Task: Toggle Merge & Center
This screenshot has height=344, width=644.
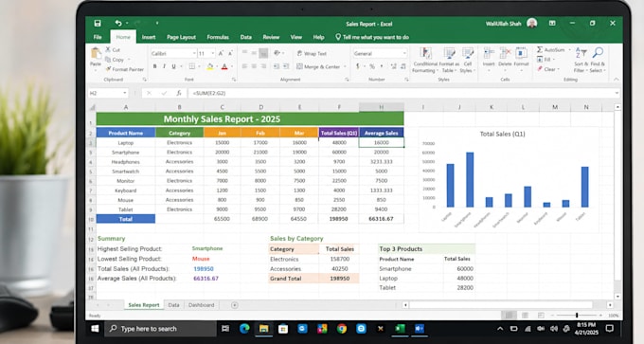Action: click(x=319, y=66)
